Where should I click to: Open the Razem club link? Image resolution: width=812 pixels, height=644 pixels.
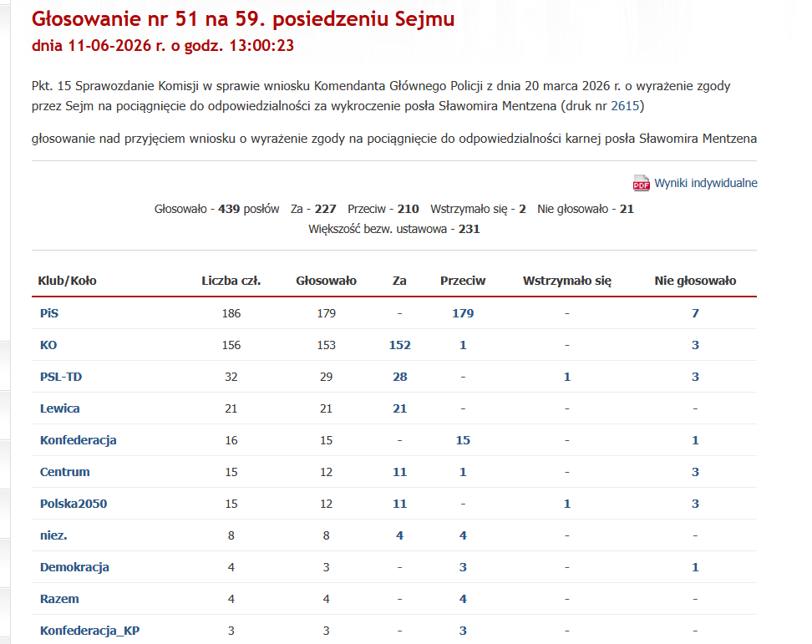(x=59, y=599)
